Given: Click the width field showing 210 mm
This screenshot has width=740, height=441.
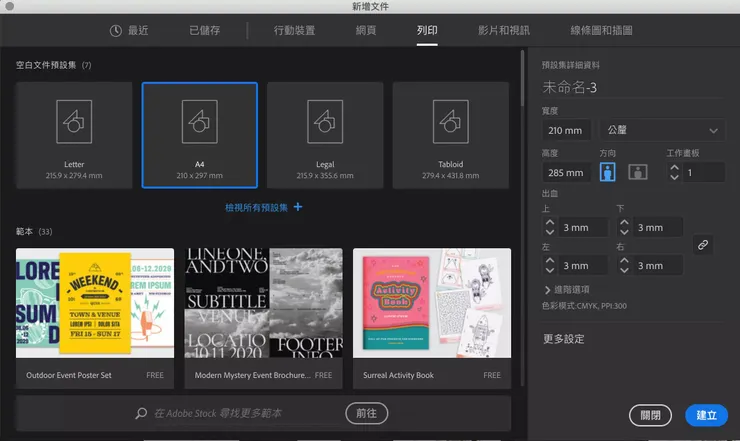Looking at the screenshot, I should click(566, 130).
